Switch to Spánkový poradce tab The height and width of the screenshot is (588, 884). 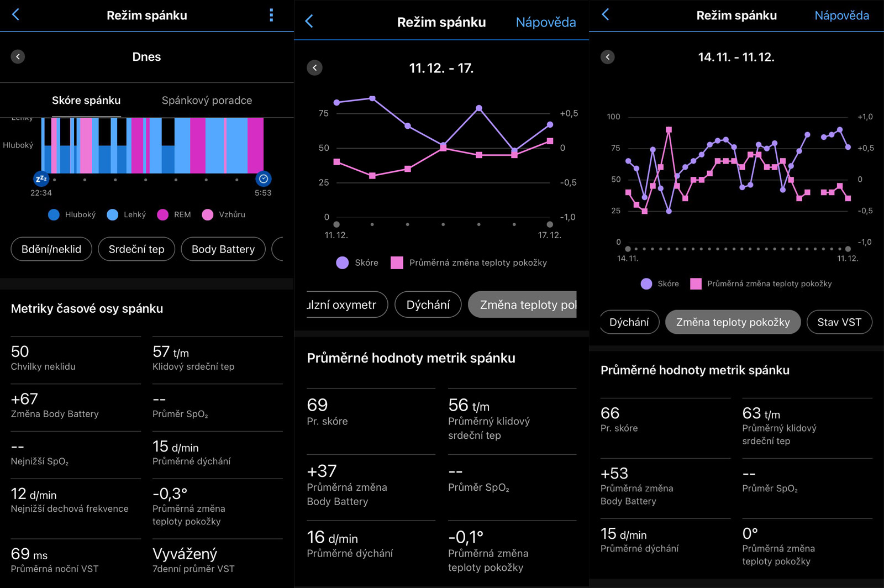(x=207, y=101)
